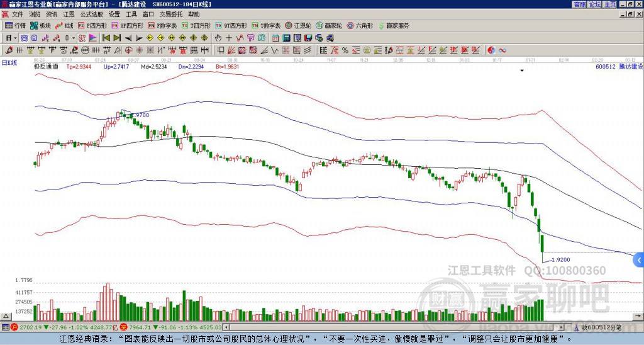Image resolution: width=644 pixels, height=345 pixels.
Task: Switch to K线 chart view
Action: (64, 25)
